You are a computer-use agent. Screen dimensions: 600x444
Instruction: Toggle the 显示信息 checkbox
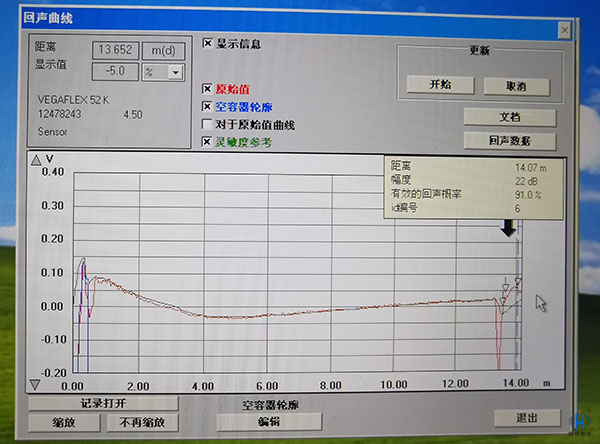pyautogui.click(x=208, y=43)
